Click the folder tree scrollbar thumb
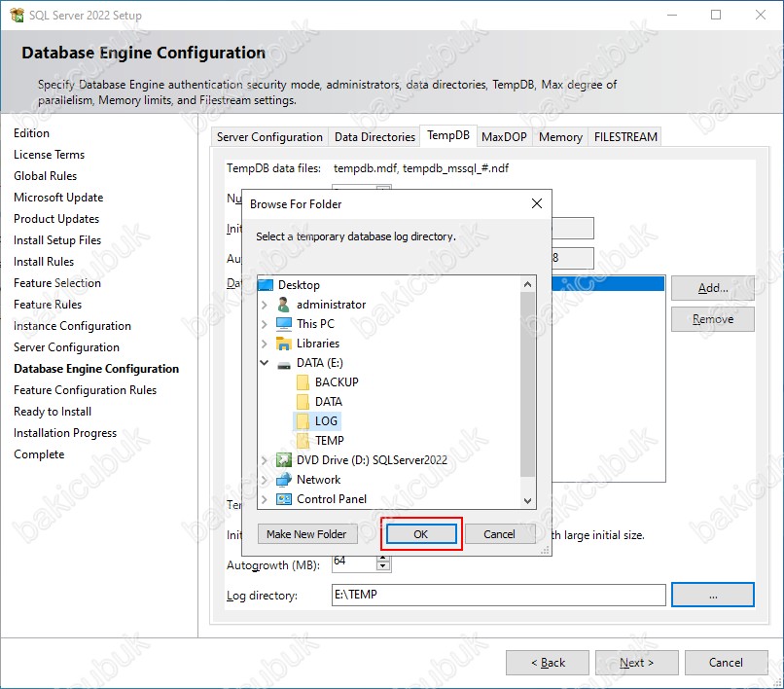Screen dimensions: 784x689 [x=527, y=384]
